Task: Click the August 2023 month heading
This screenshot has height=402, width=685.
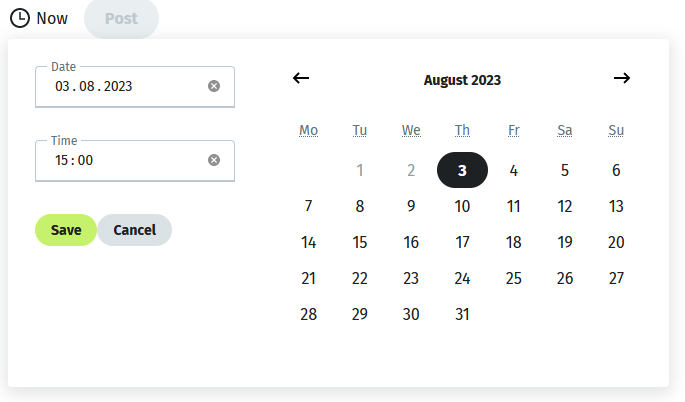Action: (462, 80)
